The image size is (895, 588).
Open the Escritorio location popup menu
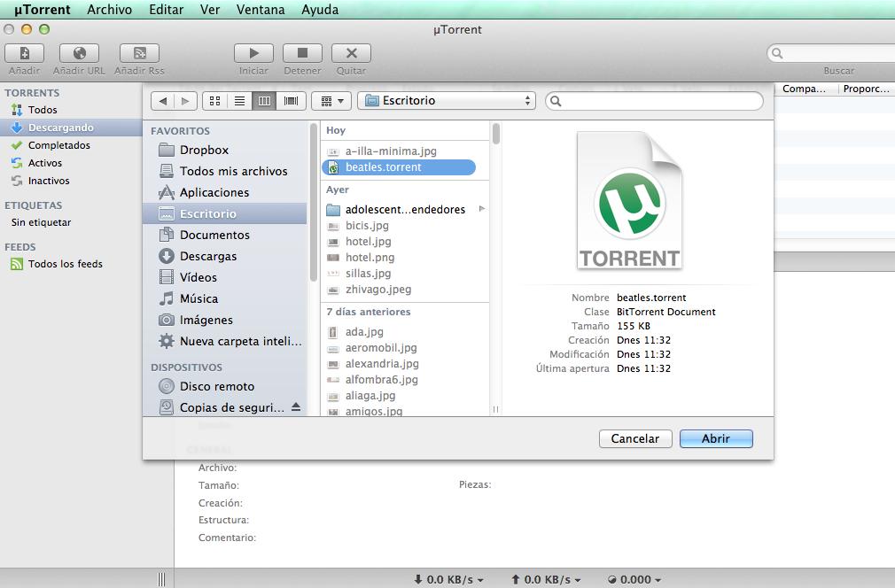click(447, 101)
